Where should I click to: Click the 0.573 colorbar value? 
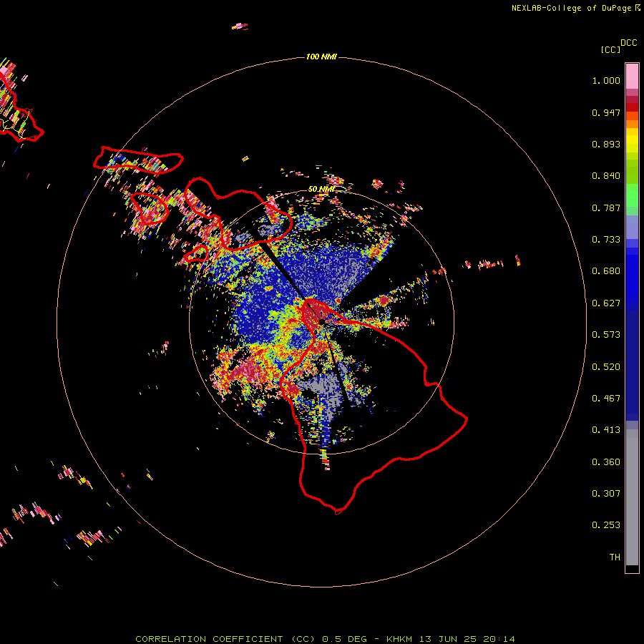[x=606, y=335]
